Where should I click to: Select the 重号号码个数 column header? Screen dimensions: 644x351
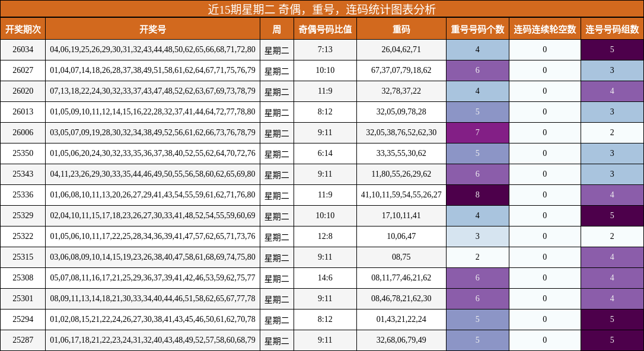pyautogui.click(x=477, y=27)
